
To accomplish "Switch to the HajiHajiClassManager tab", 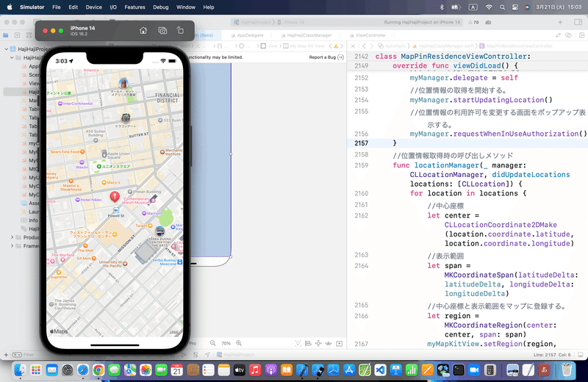I will [306, 35].
